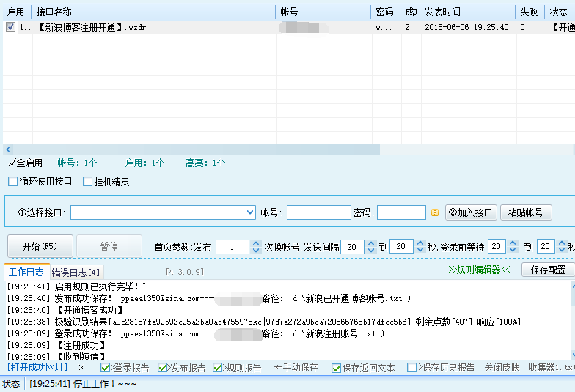Sort by 接口名称 column header
The width and height of the screenshot is (575, 392).
(153, 12)
